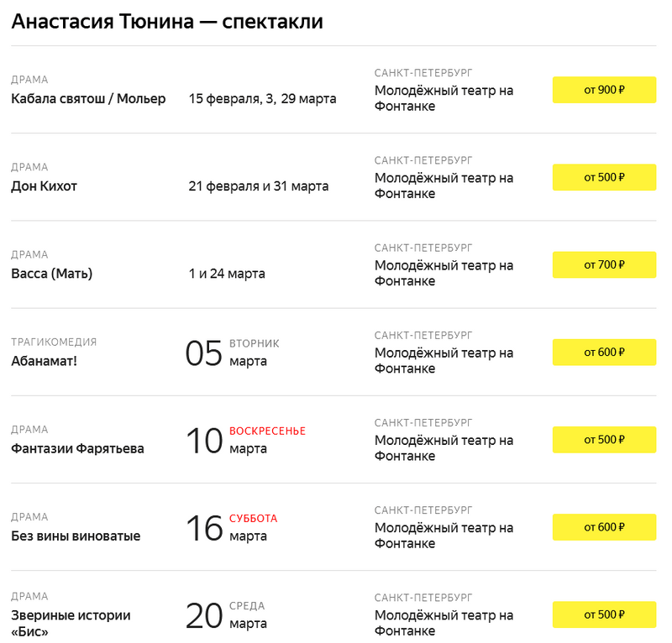Select the '1 и 24 марта' dates
This screenshot has width=672, height=643.
pos(227,274)
